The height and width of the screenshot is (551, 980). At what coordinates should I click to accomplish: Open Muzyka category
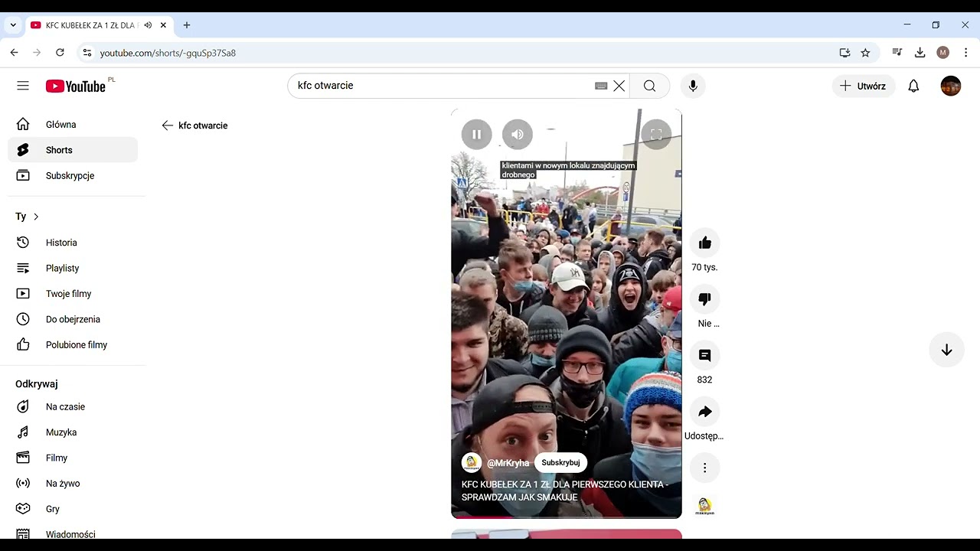click(x=73, y=432)
